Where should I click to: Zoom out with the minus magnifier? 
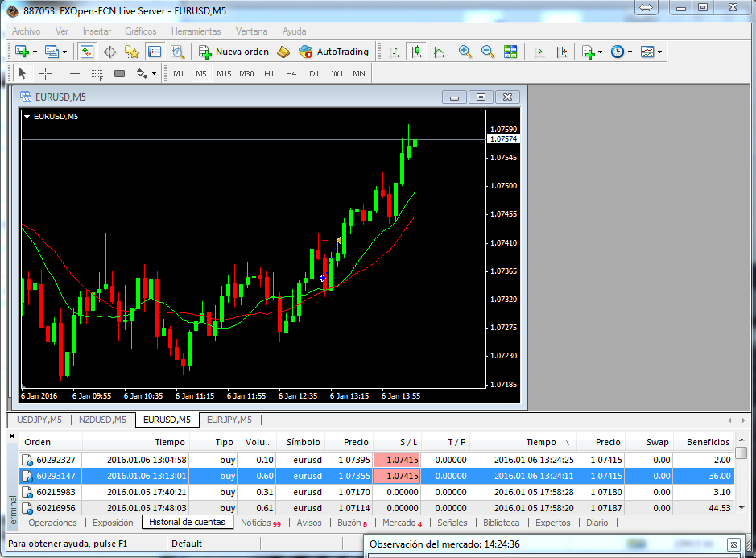(x=487, y=52)
